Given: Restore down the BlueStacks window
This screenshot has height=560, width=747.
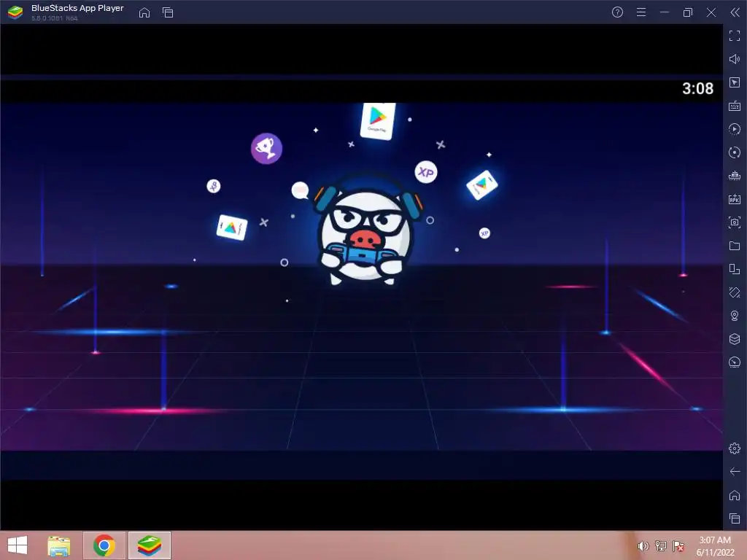Looking at the screenshot, I should (688, 12).
